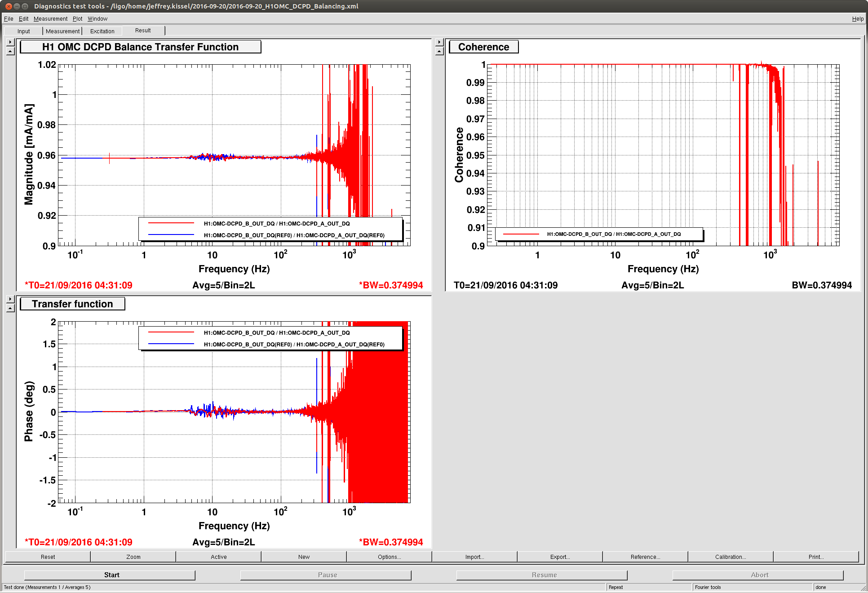The image size is (868, 593).
Task: Close the Diagnostics test tools window
Action: (x=9, y=6)
